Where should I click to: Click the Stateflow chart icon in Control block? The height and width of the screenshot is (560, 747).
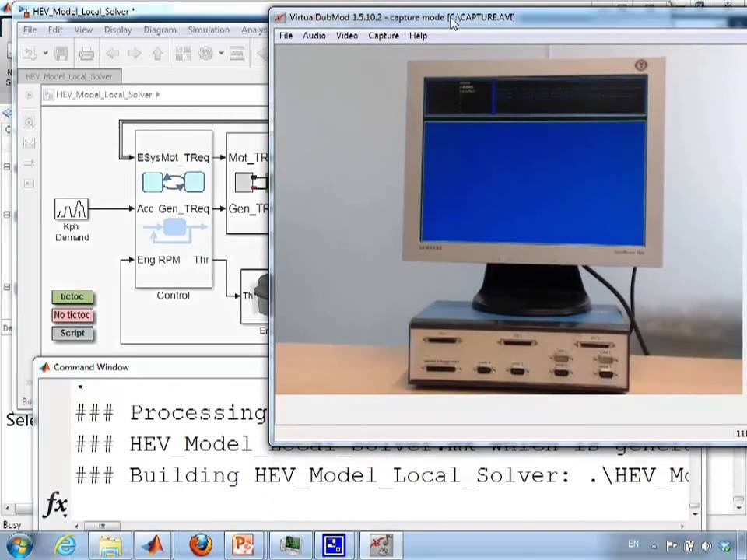(x=174, y=182)
